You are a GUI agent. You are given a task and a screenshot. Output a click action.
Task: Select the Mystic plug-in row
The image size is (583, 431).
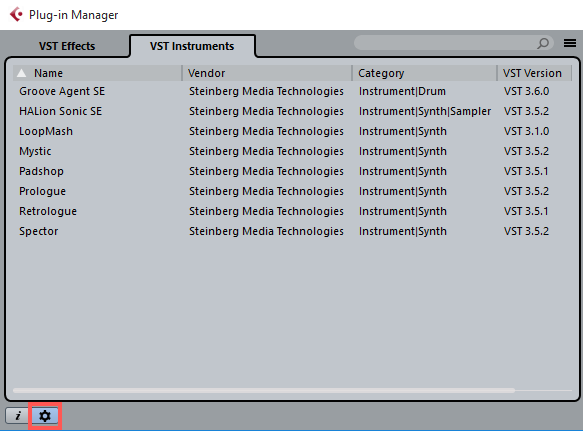(x=292, y=151)
